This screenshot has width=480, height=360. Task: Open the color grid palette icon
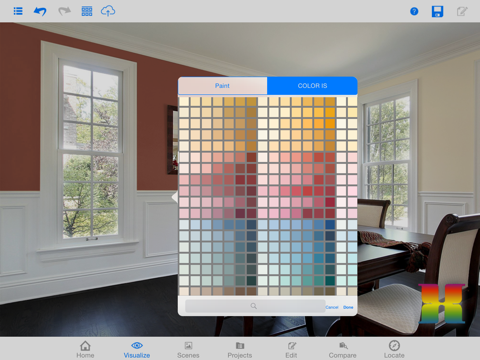coord(87,11)
